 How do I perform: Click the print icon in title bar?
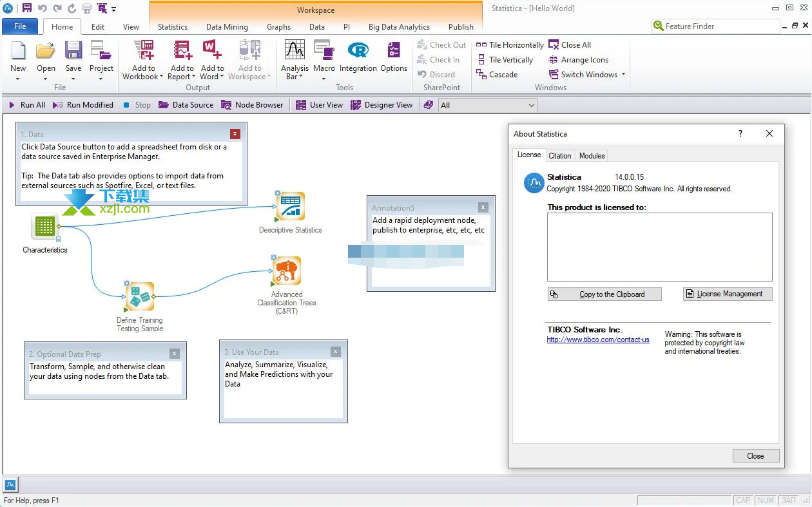click(86, 8)
